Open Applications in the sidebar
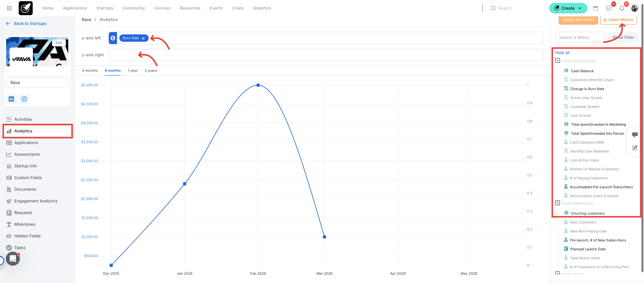Image resolution: width=644 pixels, height=283 pixels. click(37, 143)
